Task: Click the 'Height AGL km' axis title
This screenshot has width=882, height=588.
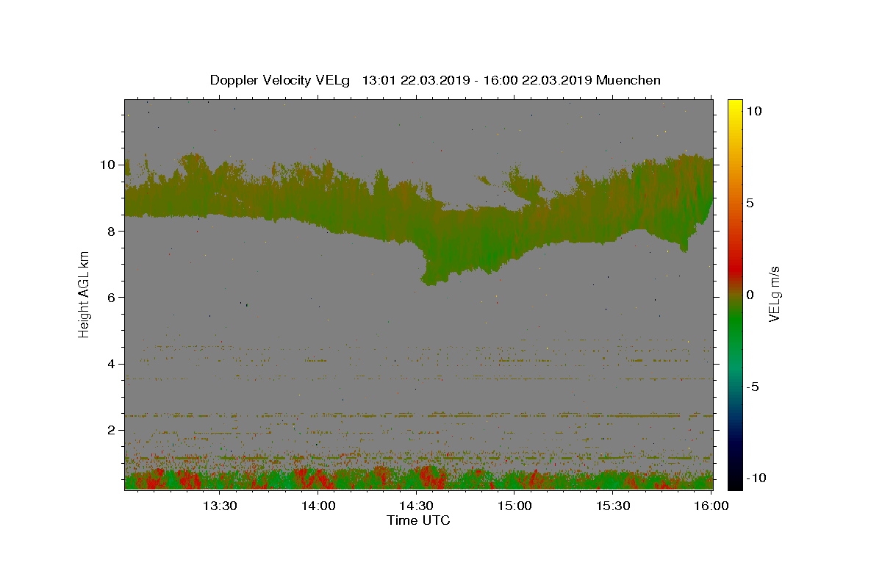Action: point(85,294)
